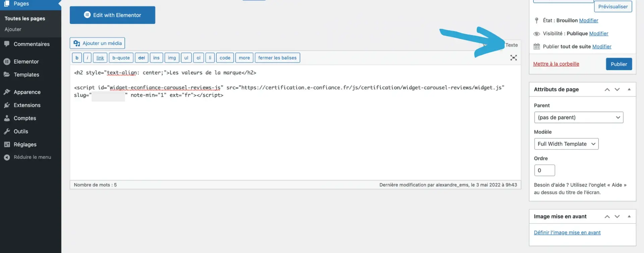Open the Commentaires speech-bubble icon
The image size is (644, 253).
tap(7, 44)
